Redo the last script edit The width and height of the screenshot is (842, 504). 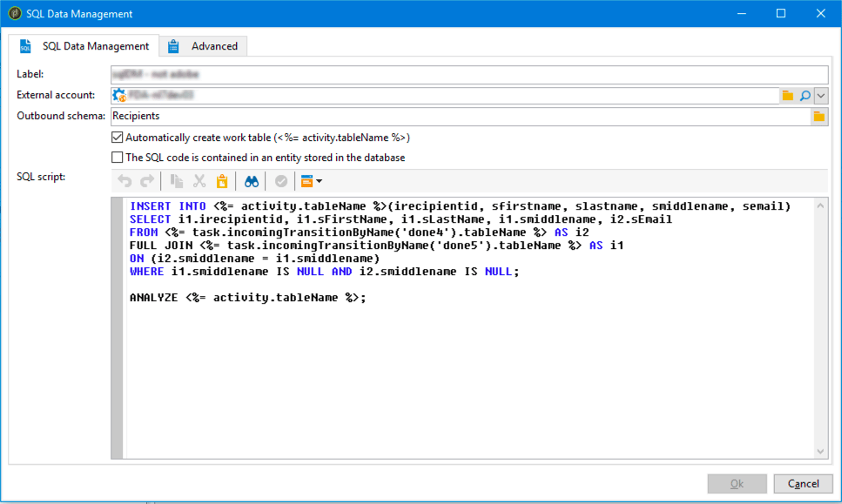point(147,181)
